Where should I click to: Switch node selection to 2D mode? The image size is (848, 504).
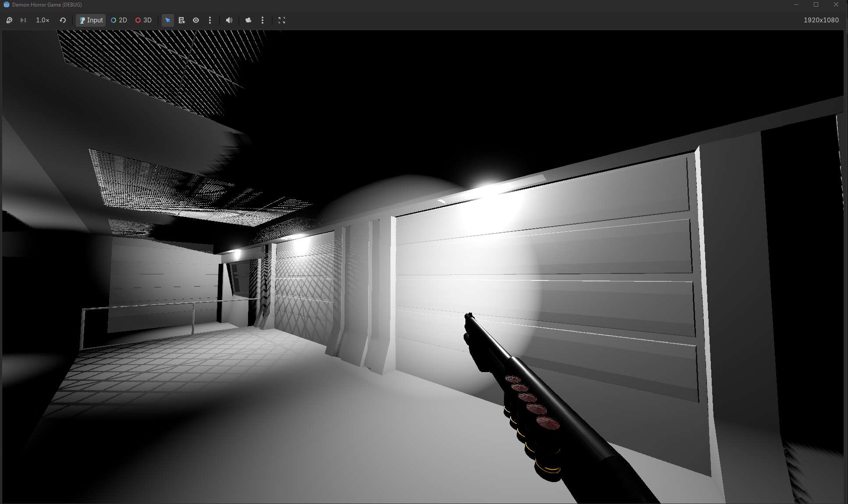coord(119,20)
